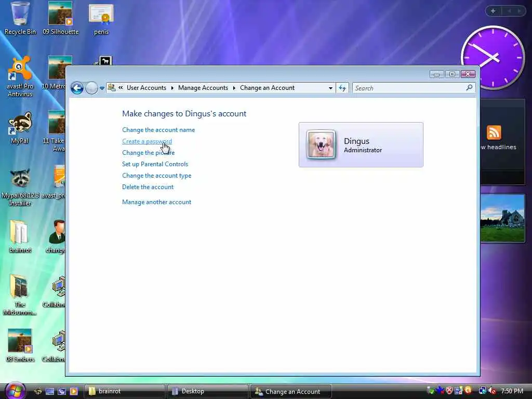Click the Delete the account link
This screenshot has height=399, width=532.
tap(148, 187)
